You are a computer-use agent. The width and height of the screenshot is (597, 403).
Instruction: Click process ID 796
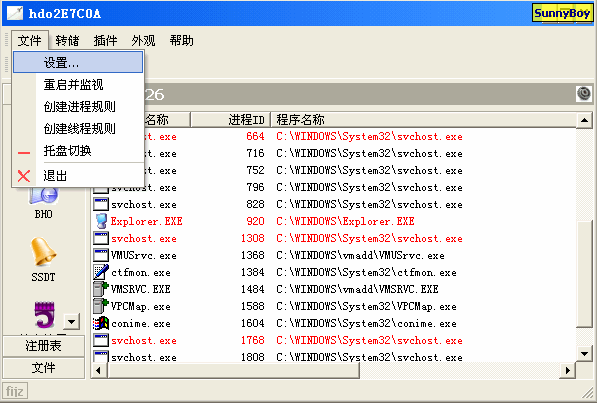pyautogui.click(x=255, y=187)
